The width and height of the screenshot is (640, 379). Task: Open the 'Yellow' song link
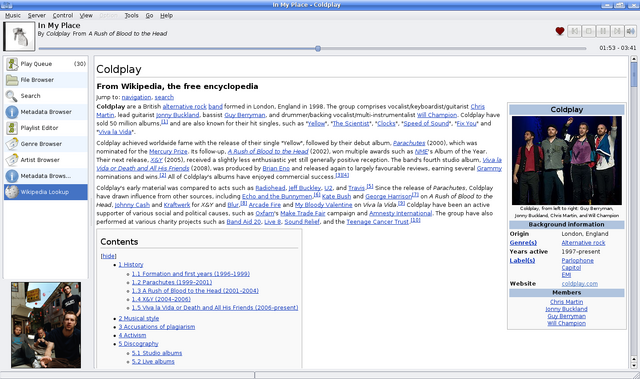coord(316,124)
